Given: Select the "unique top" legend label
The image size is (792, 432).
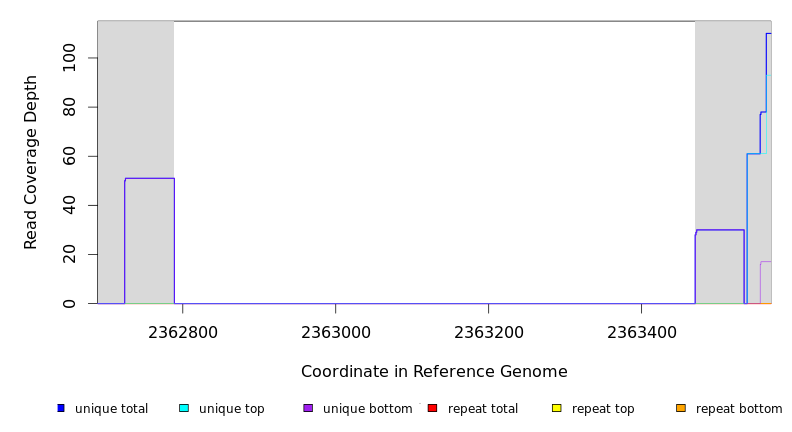Looking at the screenshot, I should coord(231,409).
